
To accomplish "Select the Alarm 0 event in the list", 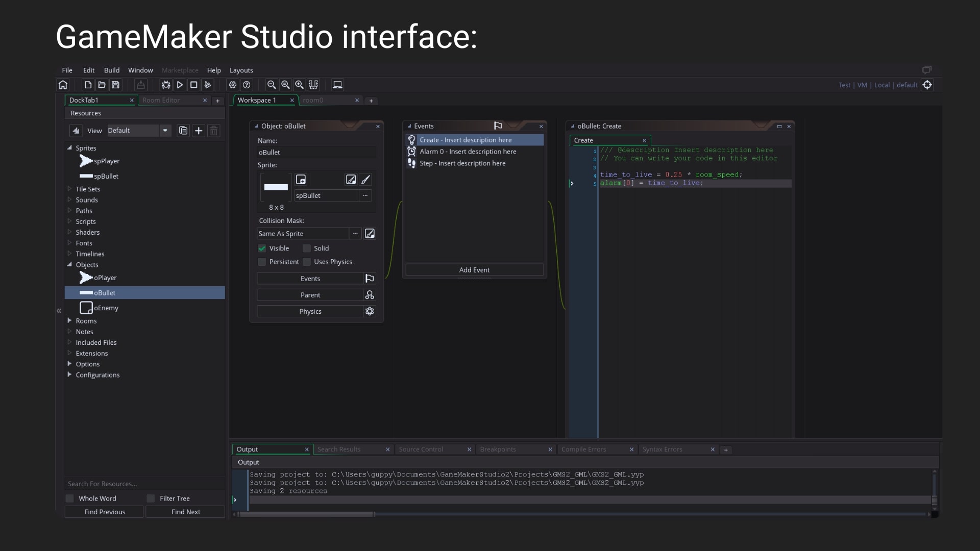I will click(474, 152).
